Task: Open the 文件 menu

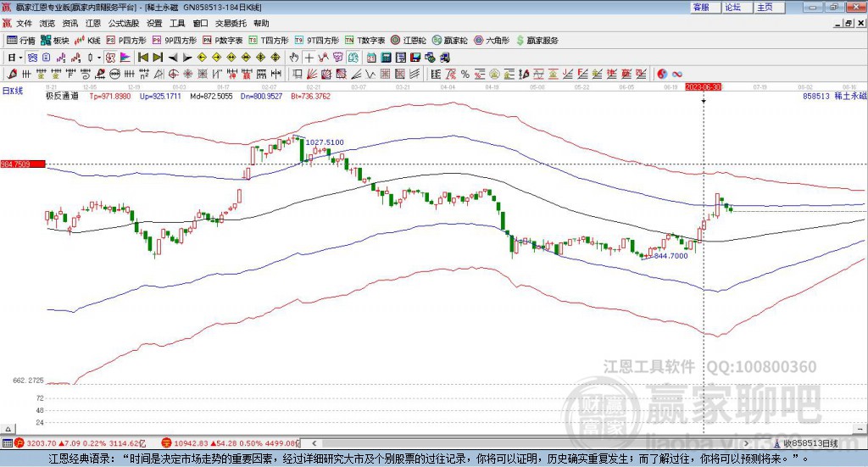Action: pyautogui.click(x=25, y=23)
